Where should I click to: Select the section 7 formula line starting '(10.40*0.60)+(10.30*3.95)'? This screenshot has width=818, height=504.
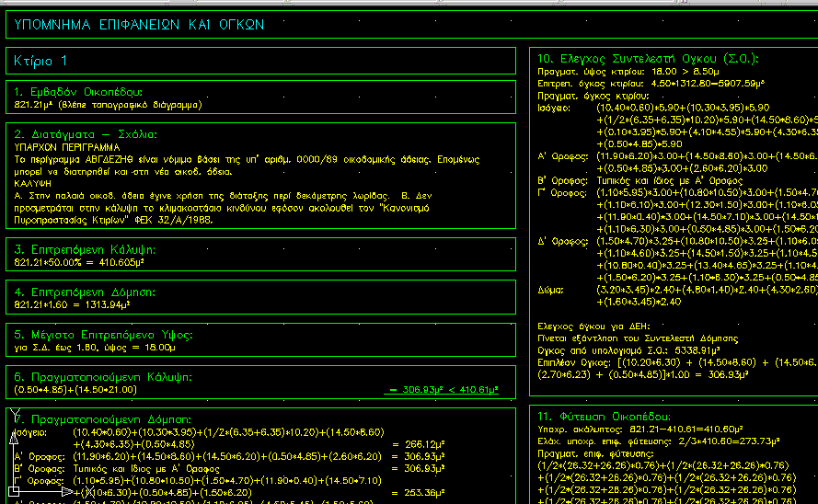pos(228,432)
